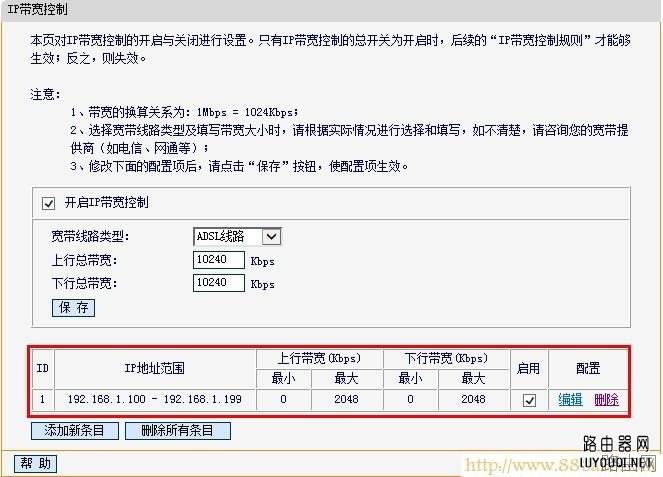Click the 启用 column header
Screen dimensions: 663x477
click(529, 368)
